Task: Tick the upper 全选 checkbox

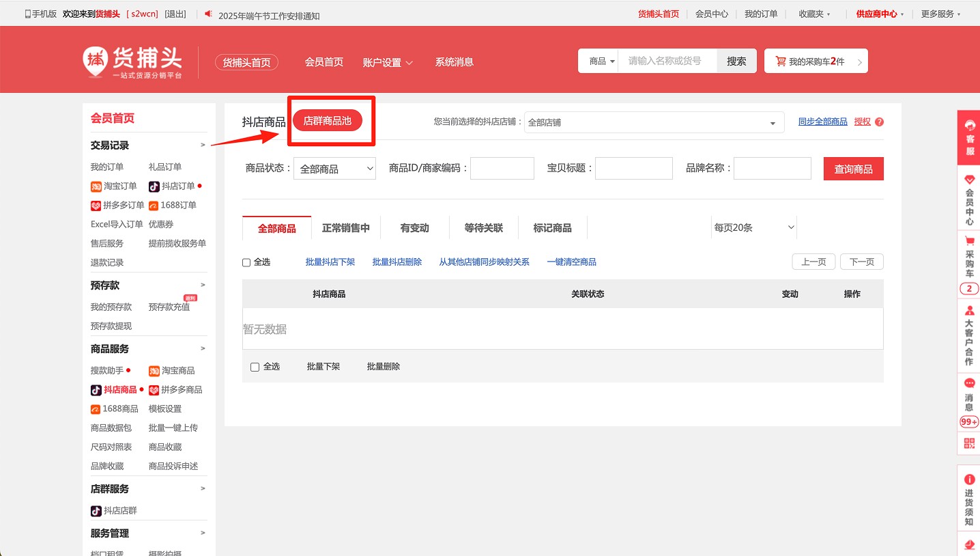Action: (246, 262)
